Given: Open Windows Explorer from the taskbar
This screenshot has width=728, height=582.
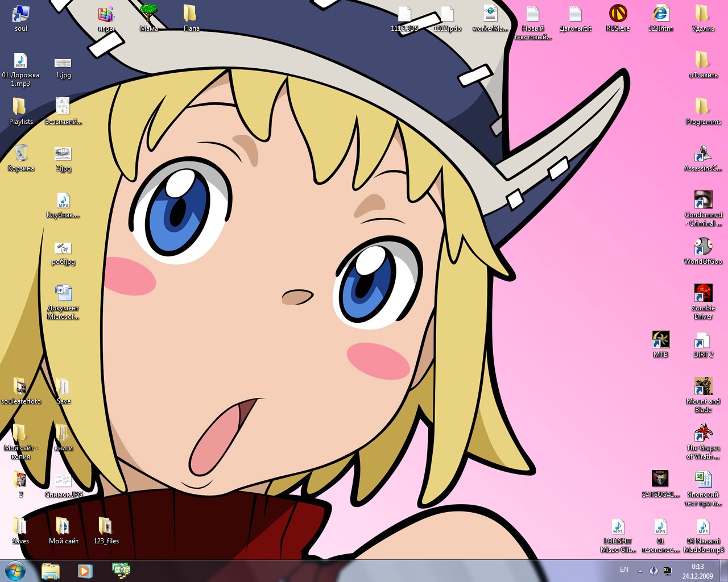Looking at the screenshot, I should coord(51,571).
